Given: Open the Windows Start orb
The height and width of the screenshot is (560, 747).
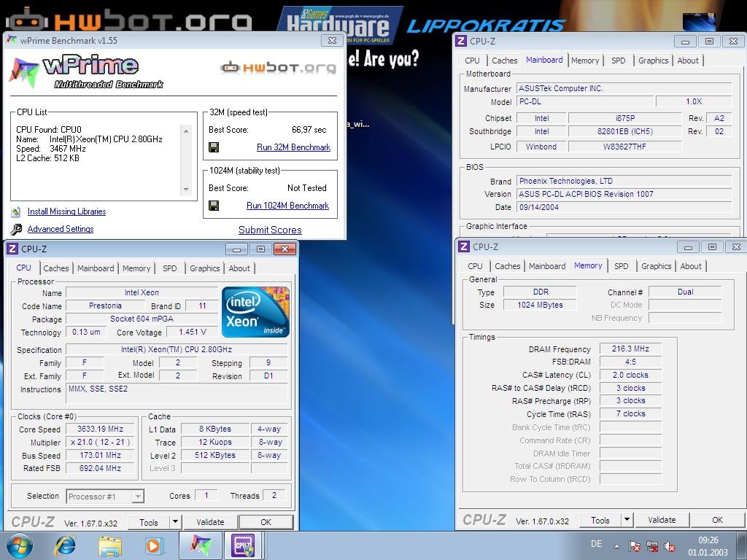Looking at the screenshot, I should 18,545.
